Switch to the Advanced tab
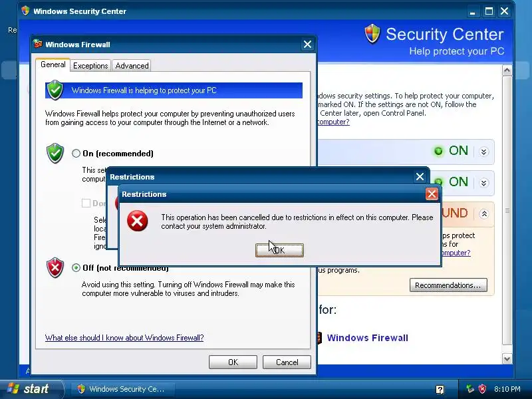 (x=132, y=65)
